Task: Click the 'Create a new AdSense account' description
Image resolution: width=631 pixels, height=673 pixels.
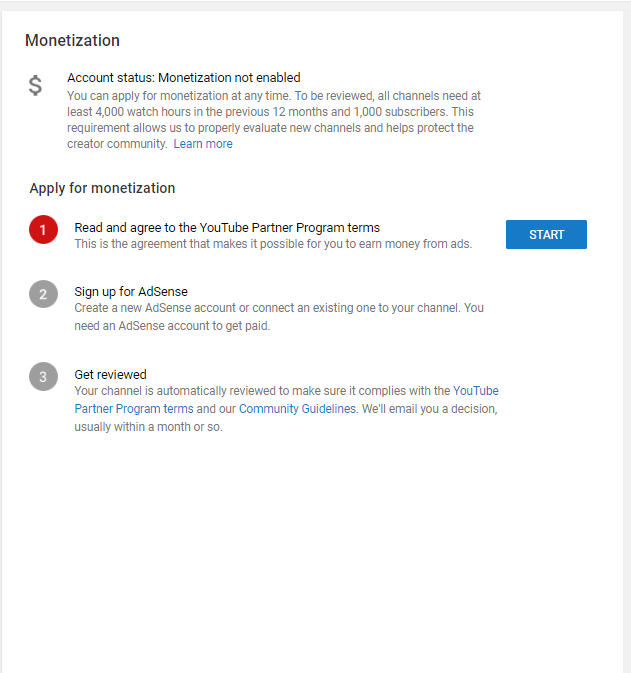Action: (279, 317)
